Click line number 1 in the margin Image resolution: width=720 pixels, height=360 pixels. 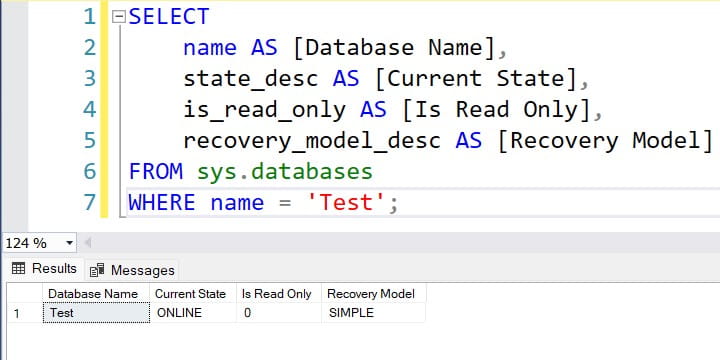pyautogui.click(x=90, y=17)
